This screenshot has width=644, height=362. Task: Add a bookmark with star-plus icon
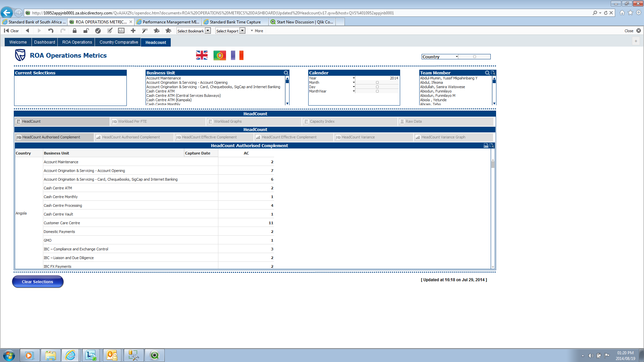(157, 31)
